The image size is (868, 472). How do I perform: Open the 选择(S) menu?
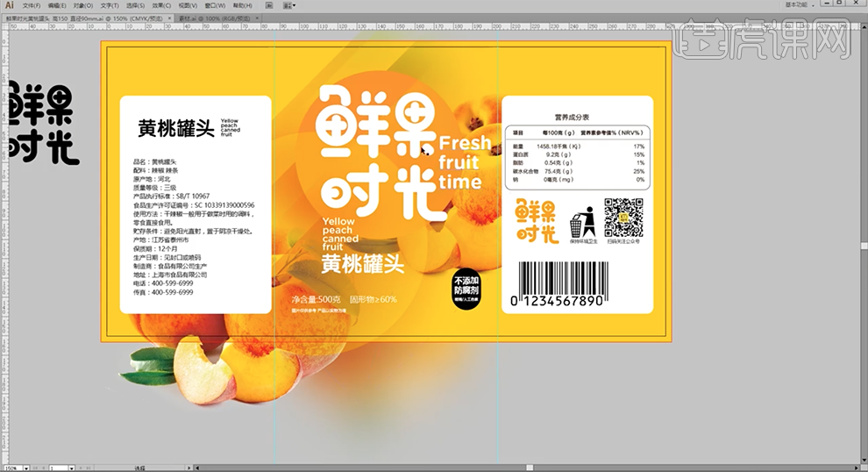[x=136, y=5]
